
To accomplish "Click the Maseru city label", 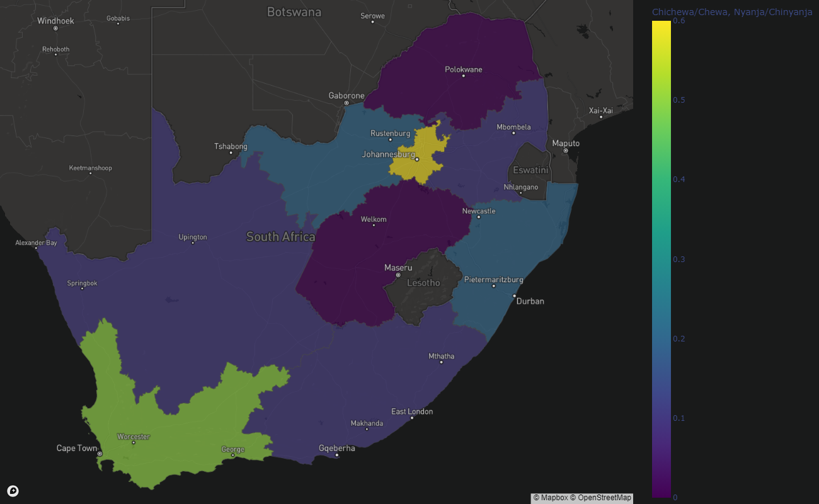I will coord(398,268).
